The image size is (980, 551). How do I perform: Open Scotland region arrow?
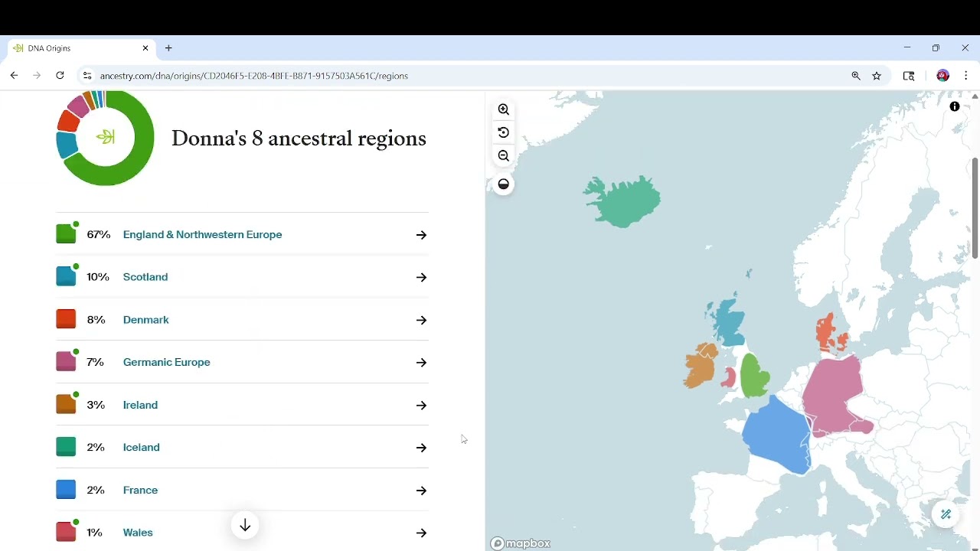click(421, 277)
